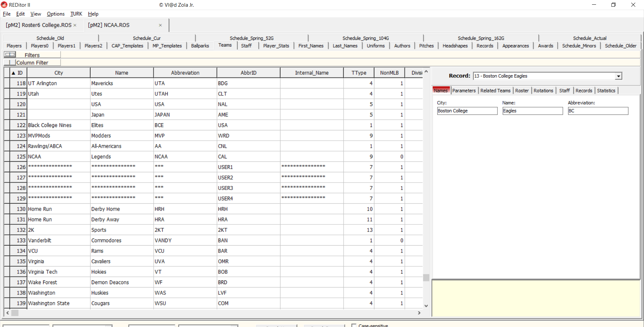The width and height of the screenshot is (644, 327).
Task: Sort by the City column header
Action: (x=59, y=73)
